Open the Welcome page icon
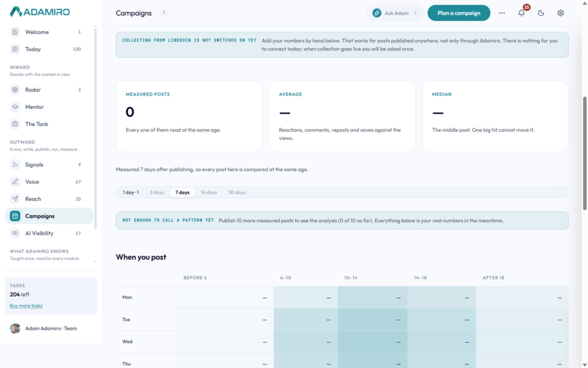Screen dimensions: 588x368 pos(15,32)
